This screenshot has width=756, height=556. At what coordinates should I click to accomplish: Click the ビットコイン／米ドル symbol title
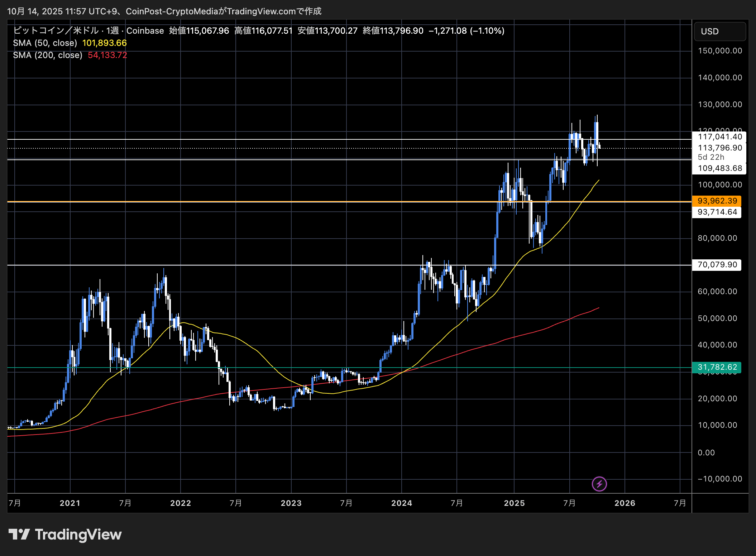pyautogui.click(x=56, y=31)
